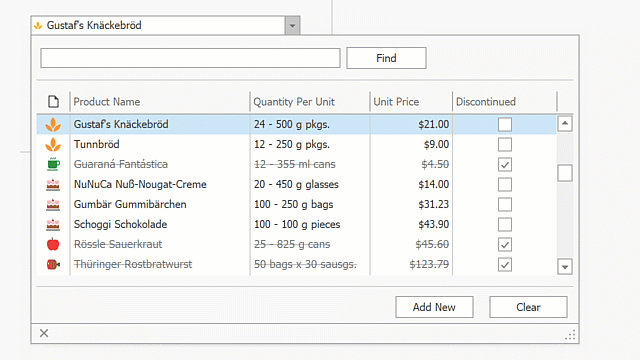
Task: Check Discontinued for Gumbär Gummibärchen
Action: [x=505, y=204]
